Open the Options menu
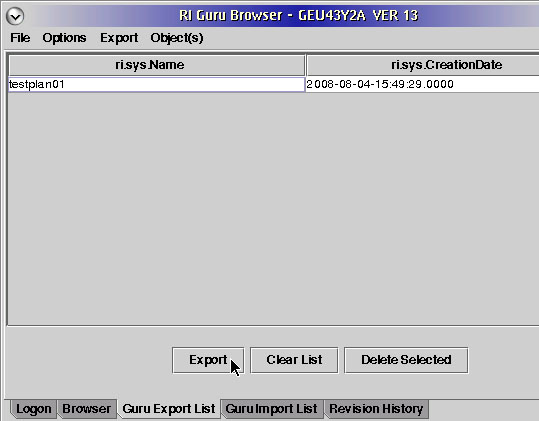The image size is (539, 421). coord(64,38)
